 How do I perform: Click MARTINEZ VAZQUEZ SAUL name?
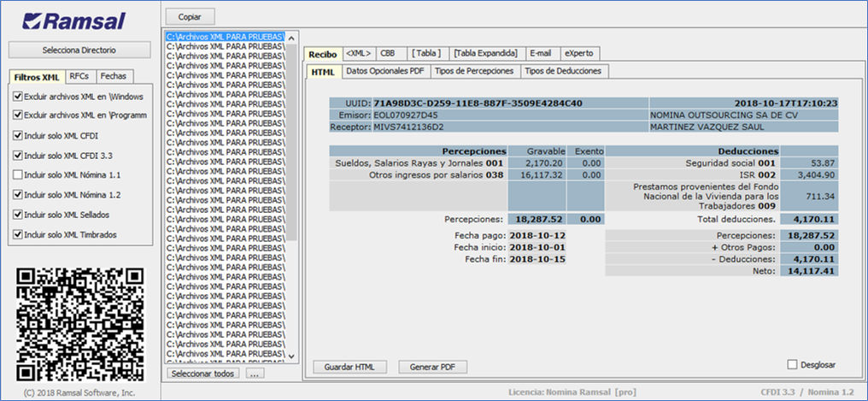(x=707, y=127)
